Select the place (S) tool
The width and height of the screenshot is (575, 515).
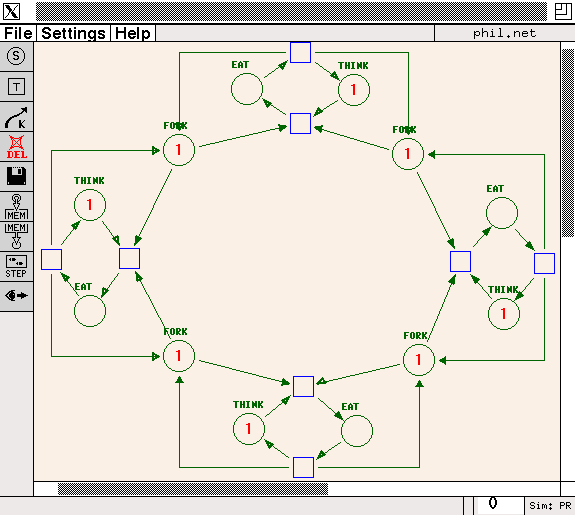click(16, 56)
